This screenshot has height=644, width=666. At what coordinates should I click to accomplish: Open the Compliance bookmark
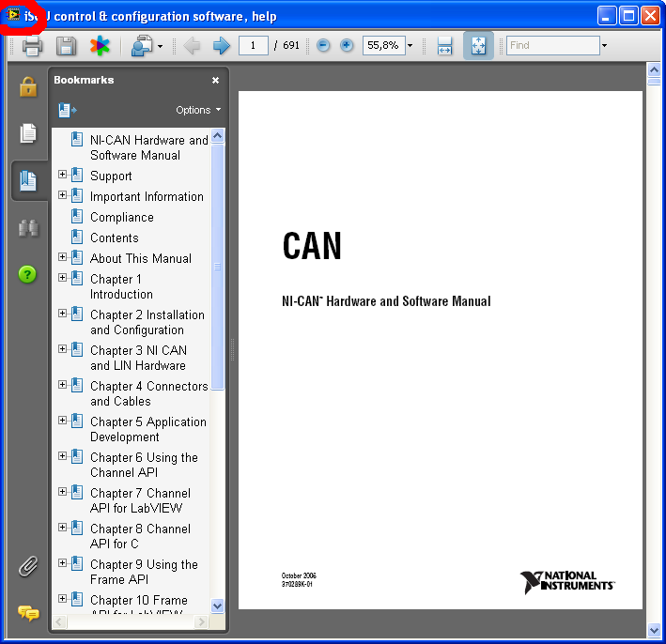[122, 217]
